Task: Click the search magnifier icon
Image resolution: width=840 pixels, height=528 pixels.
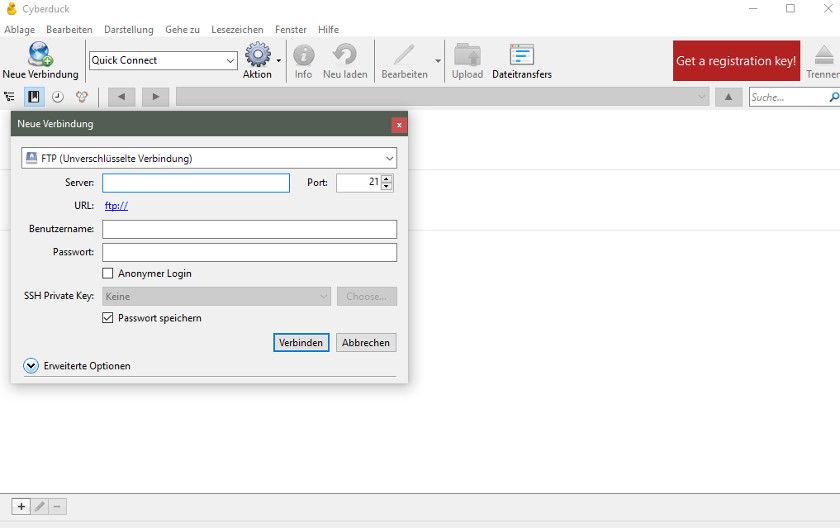Action: pos(834,97)
